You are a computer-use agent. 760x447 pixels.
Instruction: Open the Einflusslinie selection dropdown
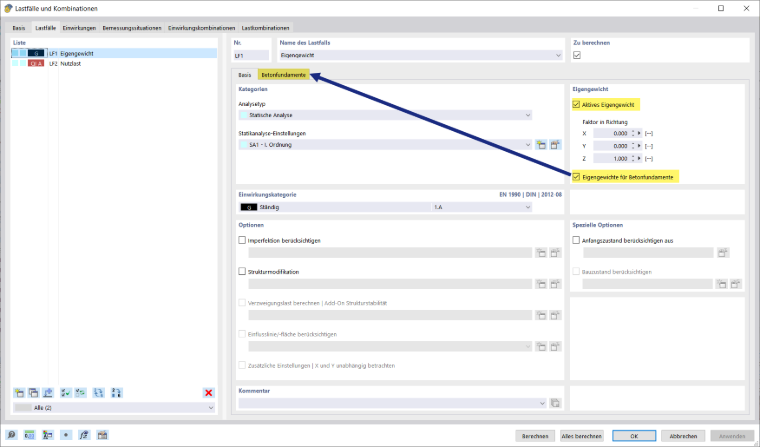pos(528,346)
